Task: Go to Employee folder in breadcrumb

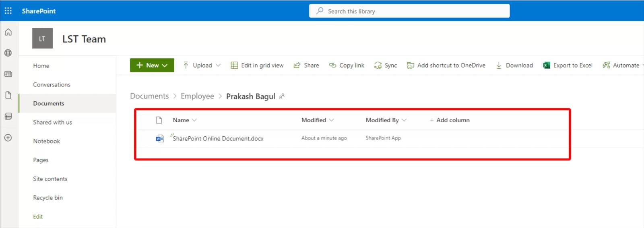Action: click(x=197, y=96)
